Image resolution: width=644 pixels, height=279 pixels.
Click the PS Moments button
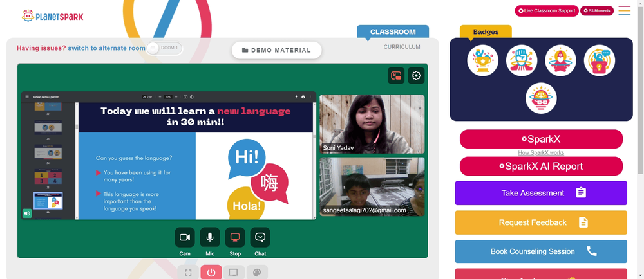[x=597, y=11]
